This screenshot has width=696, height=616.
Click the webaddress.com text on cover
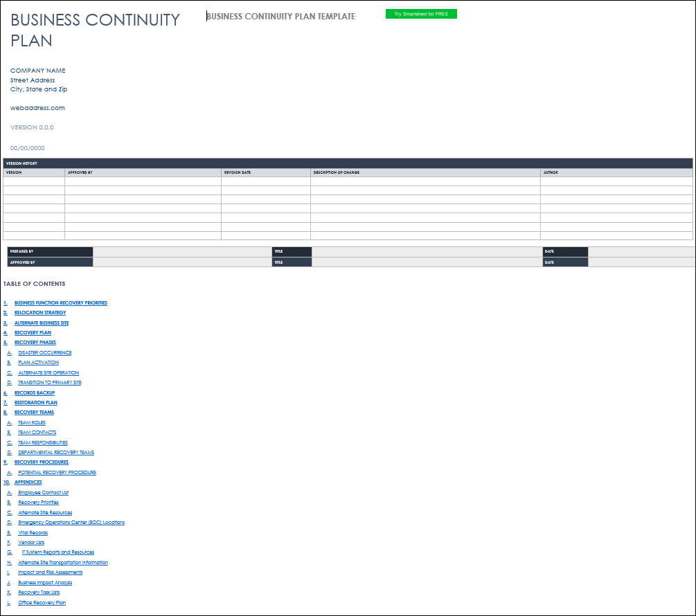click(x=37, y=108)
